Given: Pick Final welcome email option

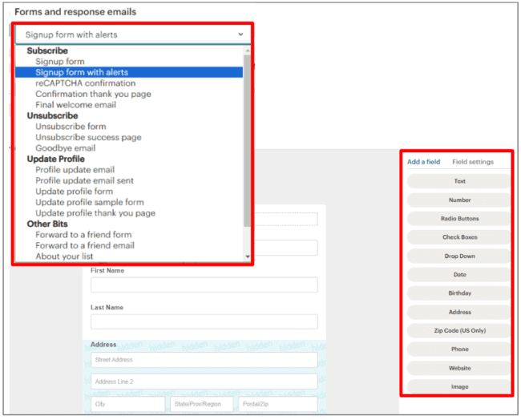Looking at the screenshot, I should 76,105.
